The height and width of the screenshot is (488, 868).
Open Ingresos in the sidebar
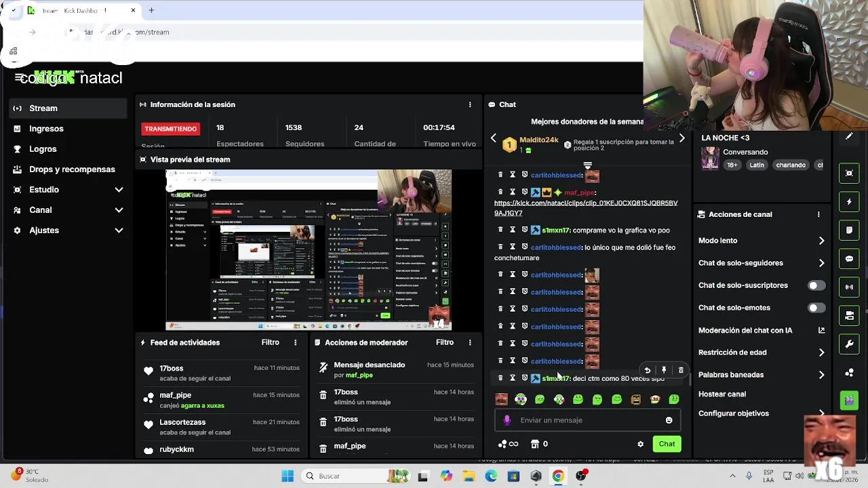pos(68,129)
